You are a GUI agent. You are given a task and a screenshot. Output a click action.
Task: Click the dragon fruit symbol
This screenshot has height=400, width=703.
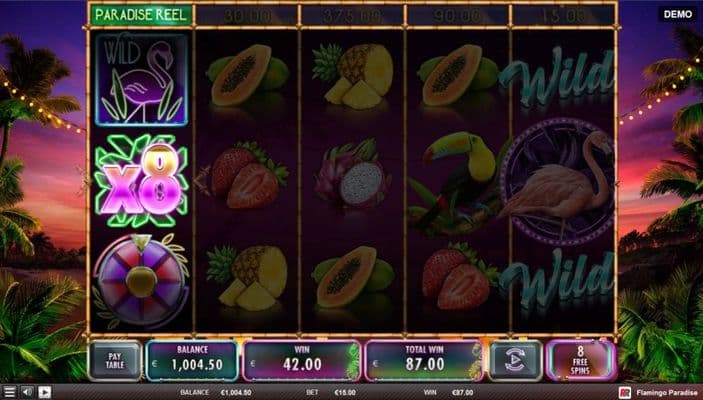pyautogui.click(x=352, y=174)
